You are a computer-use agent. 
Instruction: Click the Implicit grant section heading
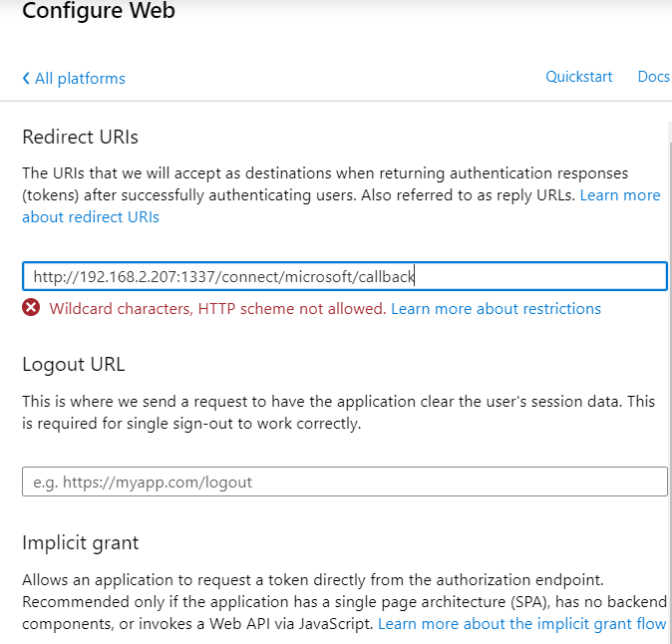(x=81, y=543)
